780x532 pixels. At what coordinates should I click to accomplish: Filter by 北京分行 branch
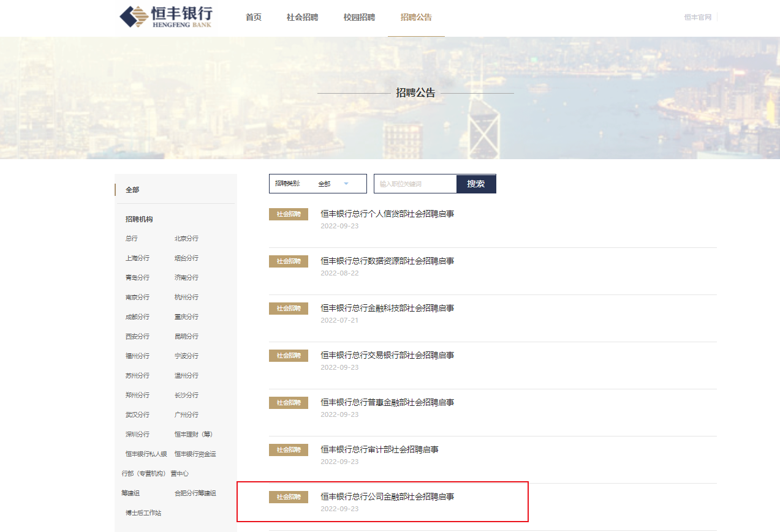186,239
